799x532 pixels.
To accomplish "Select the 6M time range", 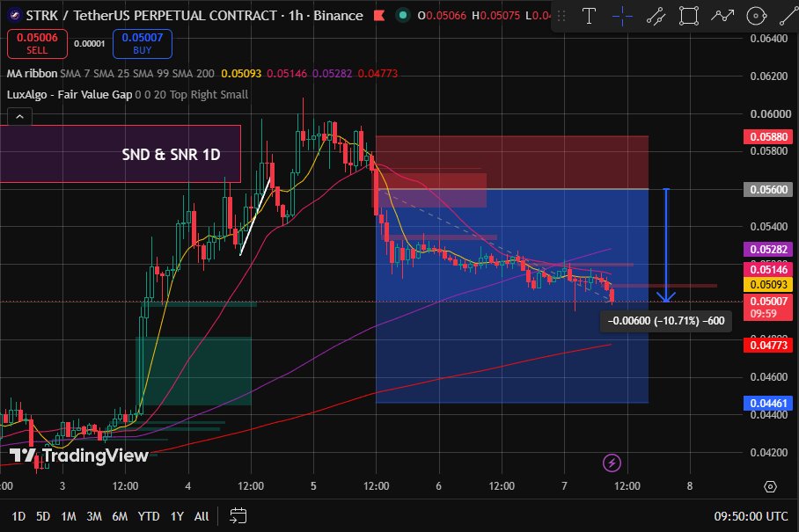I will pos(120,516).
